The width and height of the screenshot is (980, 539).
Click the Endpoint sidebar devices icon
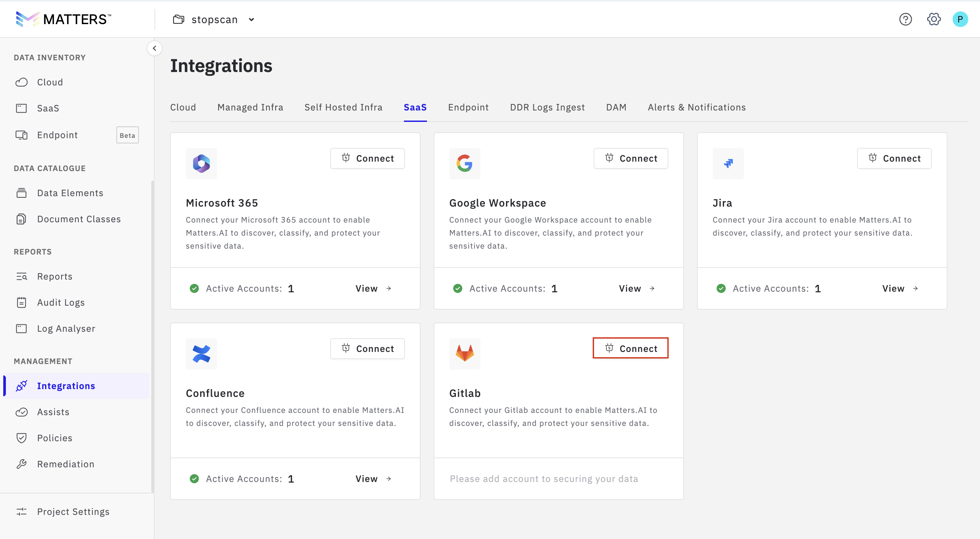pos(22,135)
